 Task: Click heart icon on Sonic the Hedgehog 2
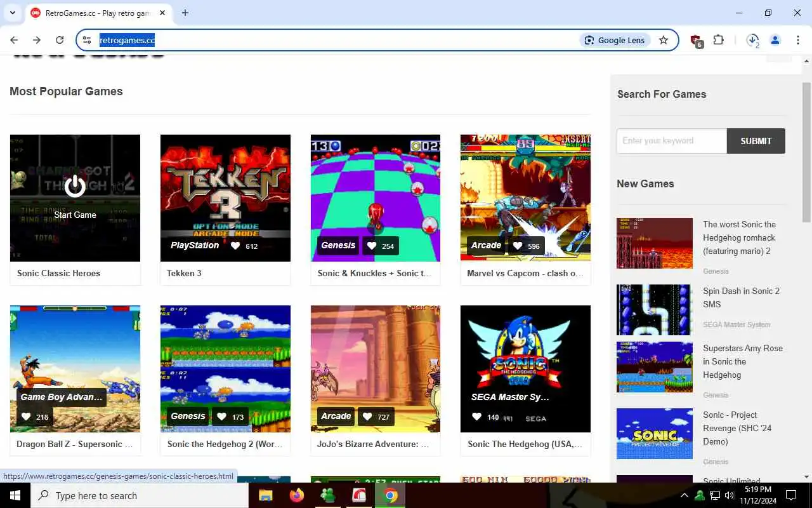point(222,417)
